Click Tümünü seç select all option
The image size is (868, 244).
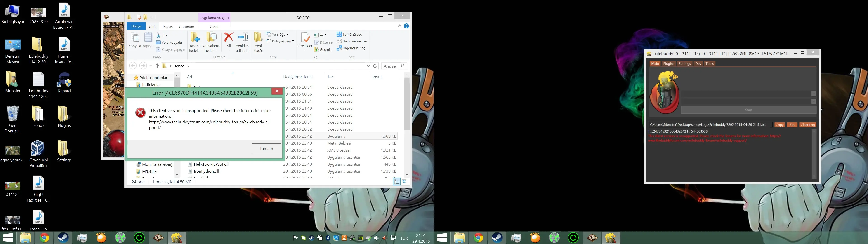pyautogui.click(x=349, y=34)
